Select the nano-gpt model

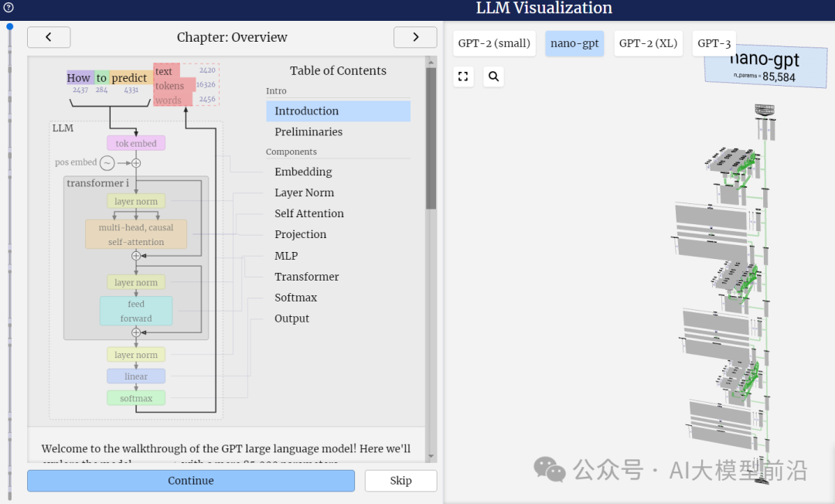pos(574,43)
